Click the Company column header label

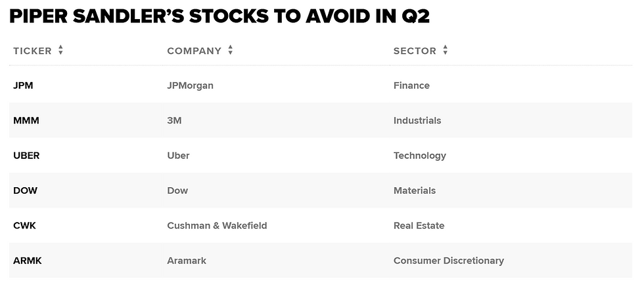click(194, 51)
